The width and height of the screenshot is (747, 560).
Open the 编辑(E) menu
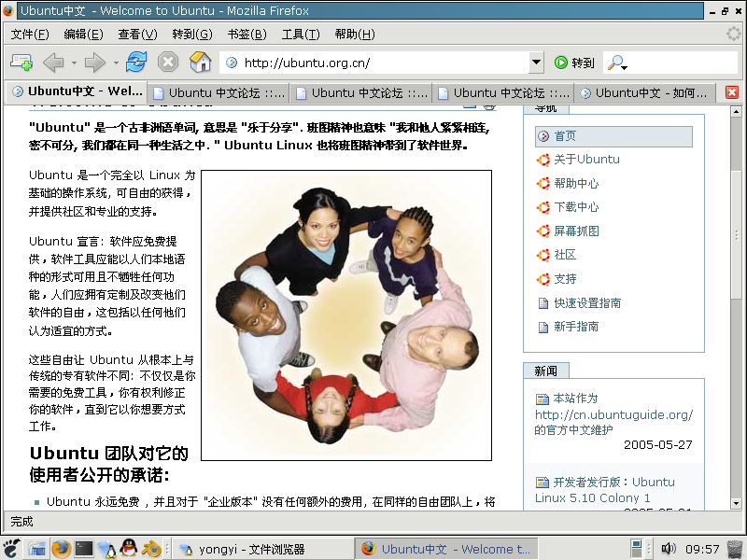[83, 35]
